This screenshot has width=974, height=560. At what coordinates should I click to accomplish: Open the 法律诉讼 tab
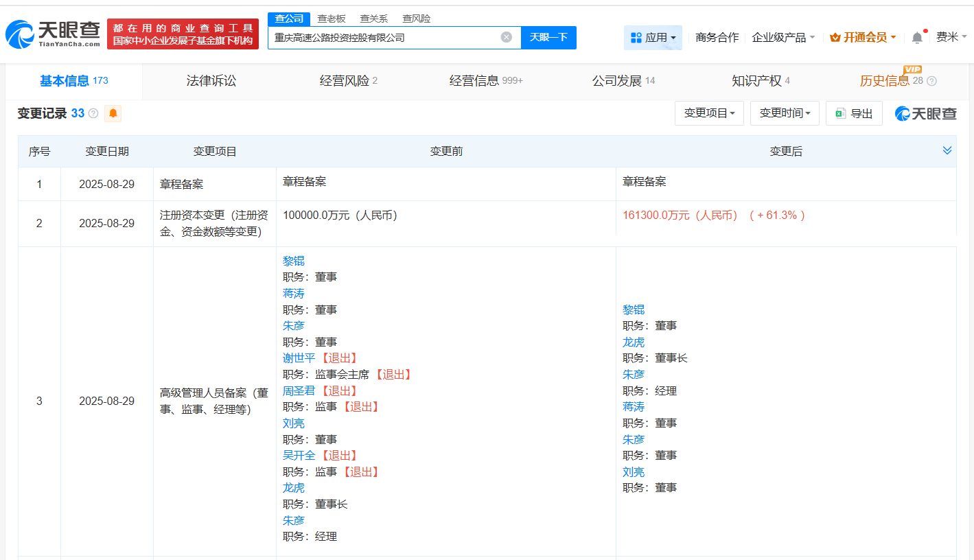[x=211, y=81]
